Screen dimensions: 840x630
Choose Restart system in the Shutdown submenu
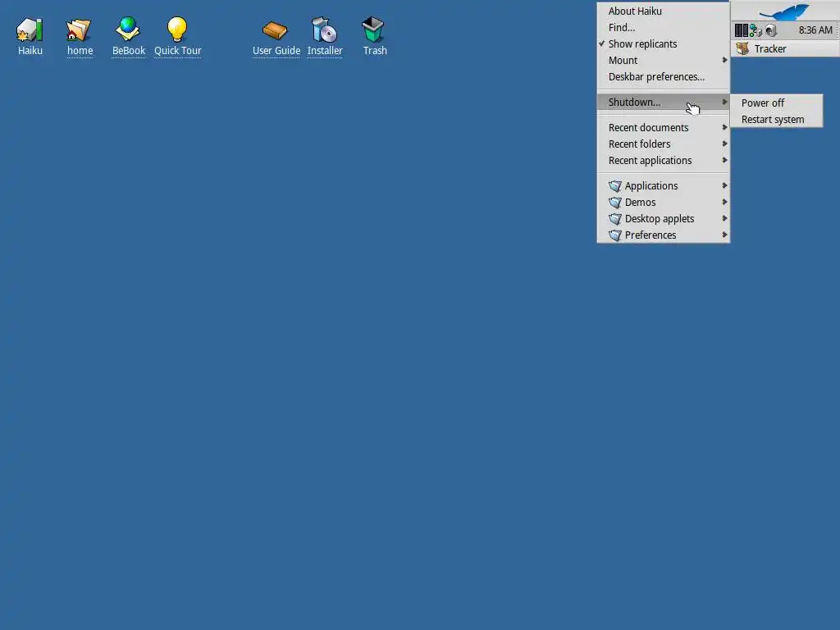(776, 120)
